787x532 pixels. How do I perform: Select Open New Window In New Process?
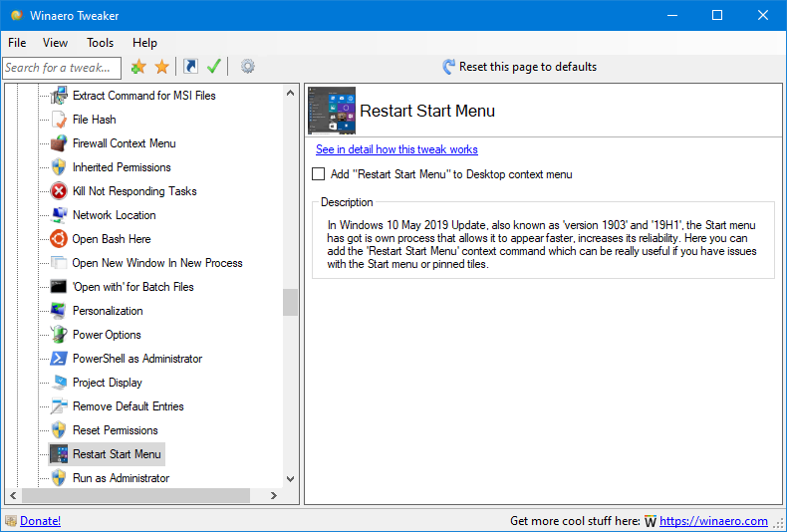pyautogui.click(x=157, y=263)
